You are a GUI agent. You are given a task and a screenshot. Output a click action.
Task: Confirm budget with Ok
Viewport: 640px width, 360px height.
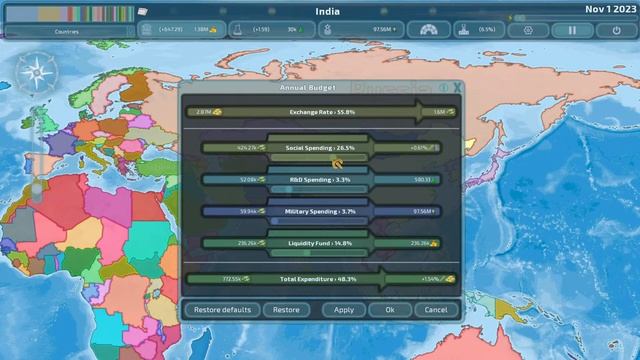[390, 310]
